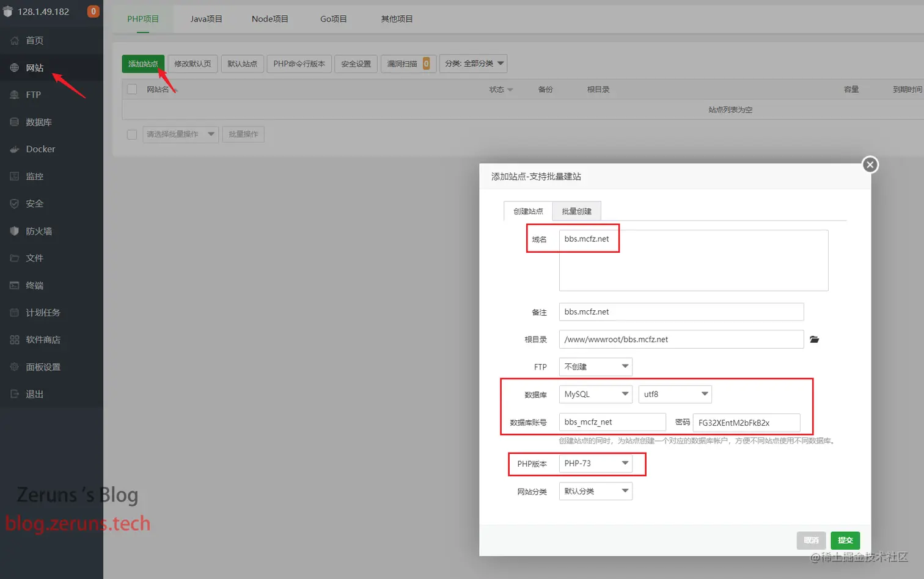Click the 容量 column header

[x=851, y=90]
